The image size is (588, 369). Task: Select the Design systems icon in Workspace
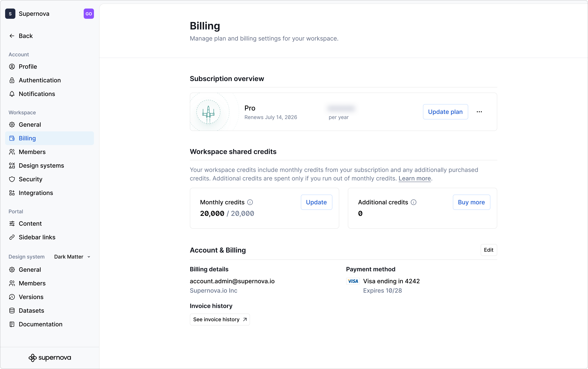click(12, 166)
